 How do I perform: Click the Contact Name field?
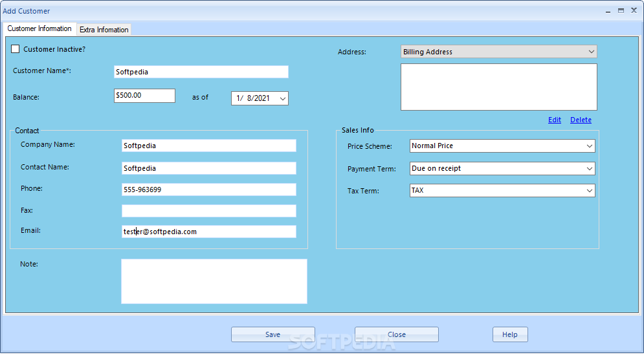click(x=208, y=168)
